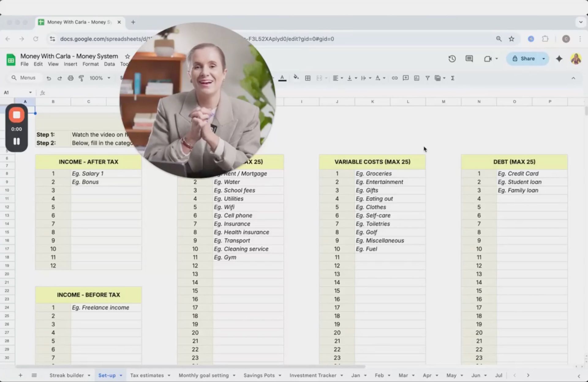Click the Gemini sparkle icon
This screenshot has height=382, width=588.
[x=559, y=59]
